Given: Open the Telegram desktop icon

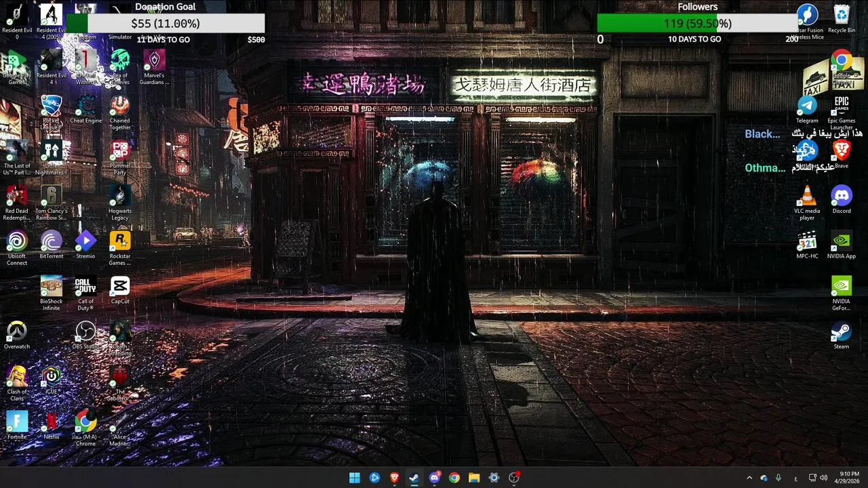Looking at the screenshot, I should click(x=807, y=110).
